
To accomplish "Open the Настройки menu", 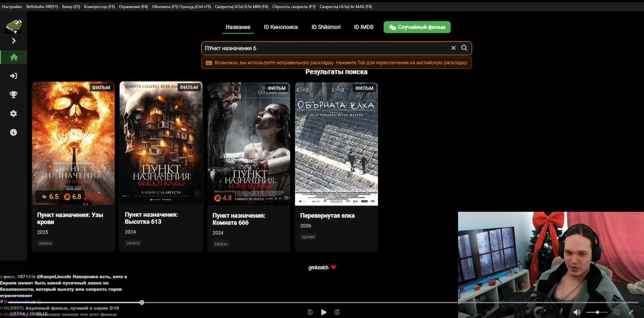I will [x=12, y=7].
